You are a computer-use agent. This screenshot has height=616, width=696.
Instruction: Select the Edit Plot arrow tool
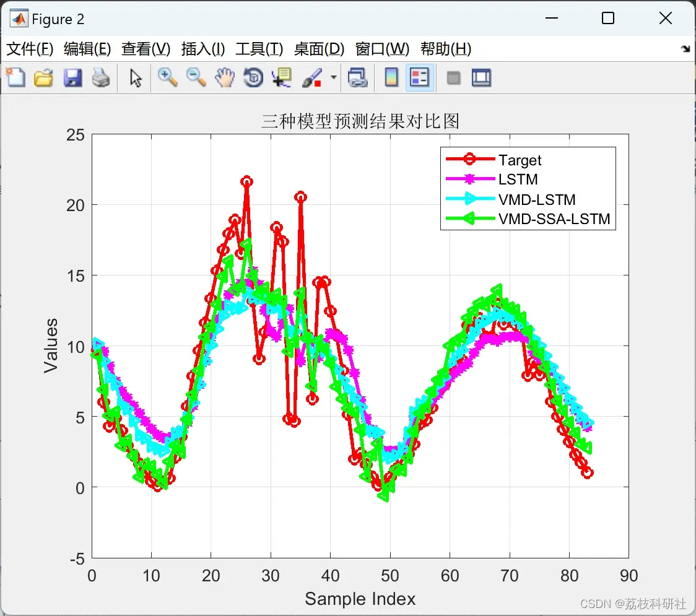pos(136,77)
